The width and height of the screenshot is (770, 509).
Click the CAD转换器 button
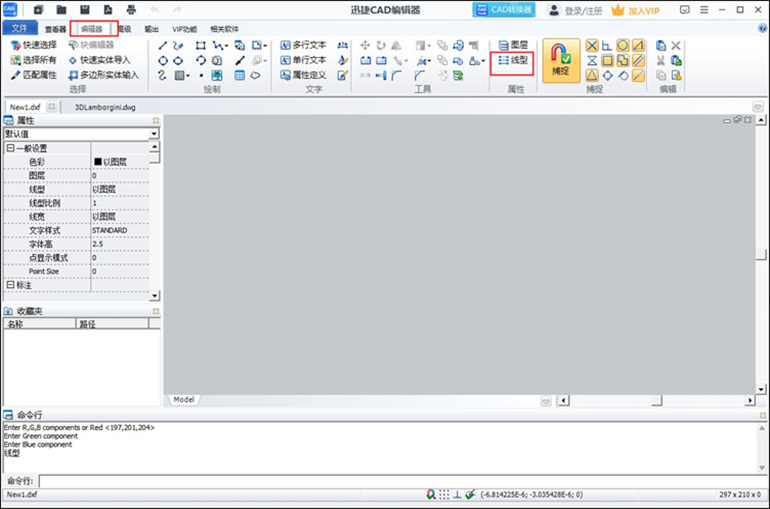click(x=504, y=10)
